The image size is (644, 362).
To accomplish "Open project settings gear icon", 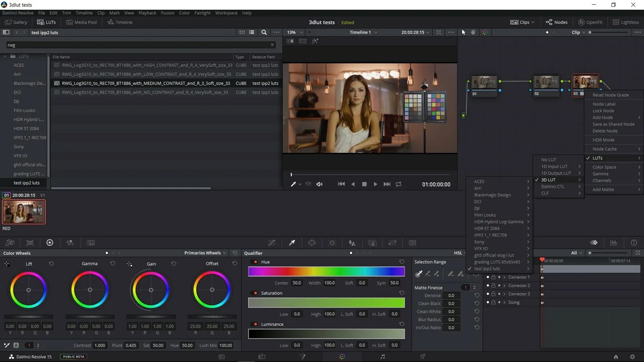I will point(632,357).
